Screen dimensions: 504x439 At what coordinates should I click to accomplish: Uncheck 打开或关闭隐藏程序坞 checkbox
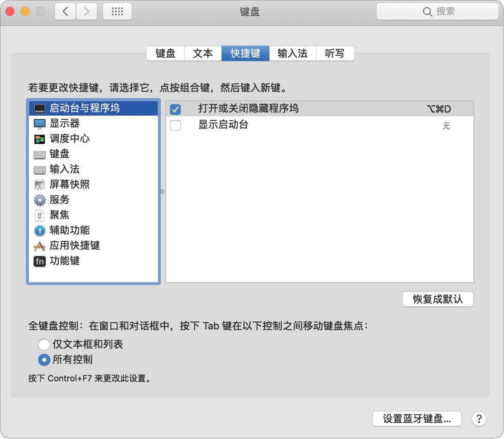point(176,109)
